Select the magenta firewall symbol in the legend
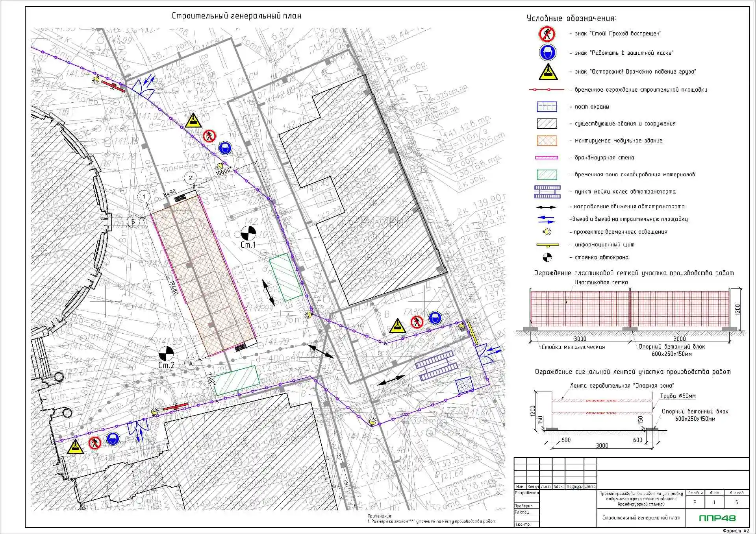 (547, 157)
